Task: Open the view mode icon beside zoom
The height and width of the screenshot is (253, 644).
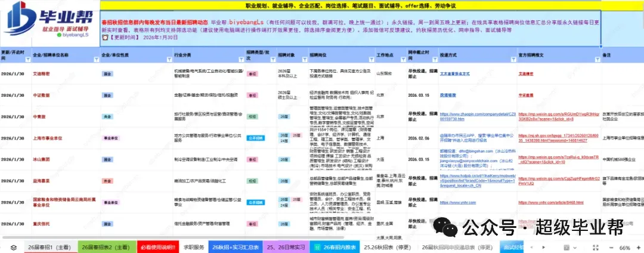Action: [567, 248]
